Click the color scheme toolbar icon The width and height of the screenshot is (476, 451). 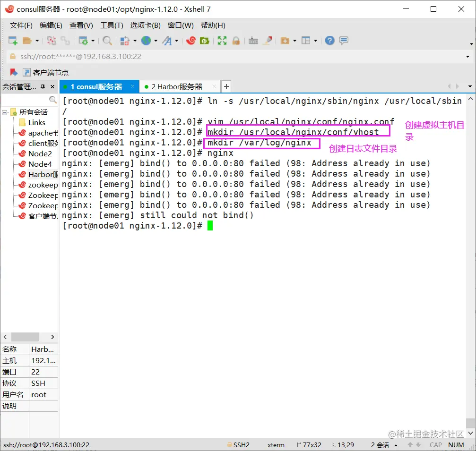click(x=125, y=41)
